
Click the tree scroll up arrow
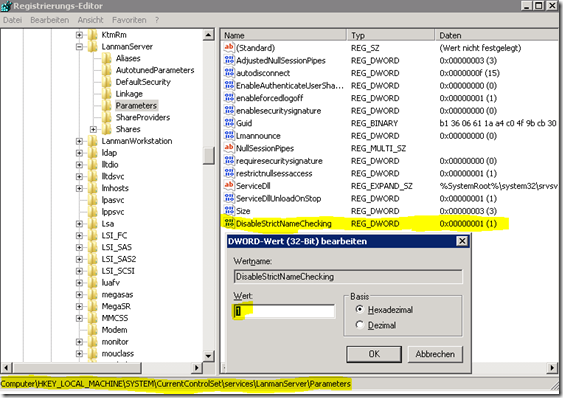(209, 35)
